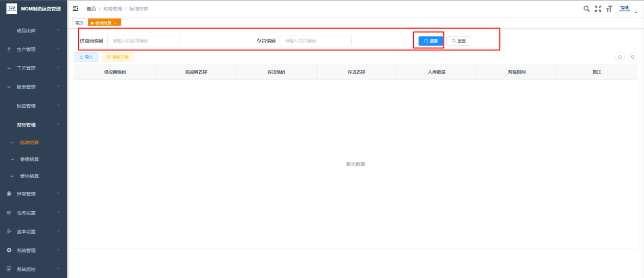Viewport: 644px width, 278px height.
Task: Click the user avatar logo at top right
Action: [x=625, y=9]
